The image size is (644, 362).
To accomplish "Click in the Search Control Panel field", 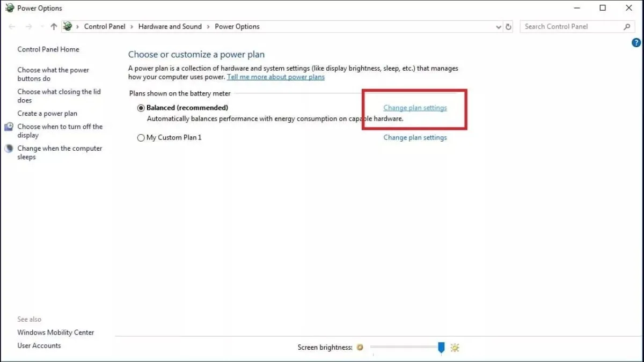I will [569, 27].
